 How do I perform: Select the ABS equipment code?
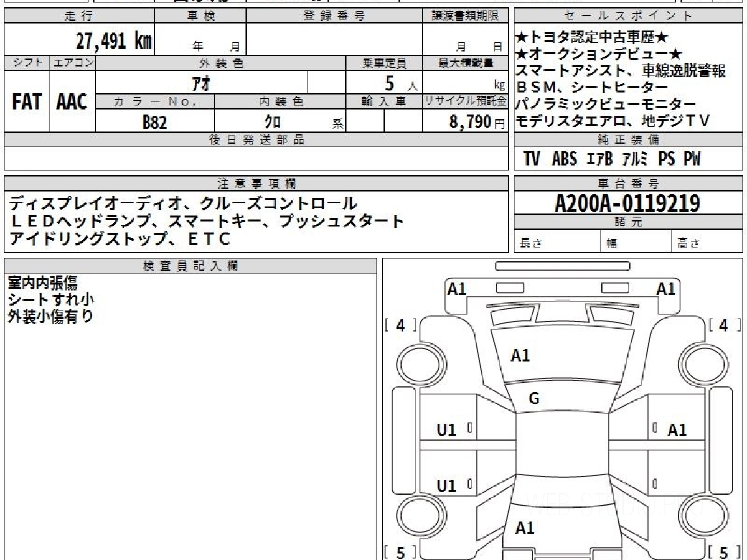(x=565, y=159)
